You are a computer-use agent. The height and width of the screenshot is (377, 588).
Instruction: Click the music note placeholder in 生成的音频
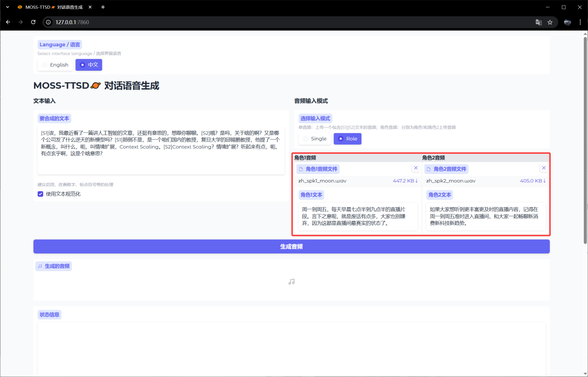291,282
